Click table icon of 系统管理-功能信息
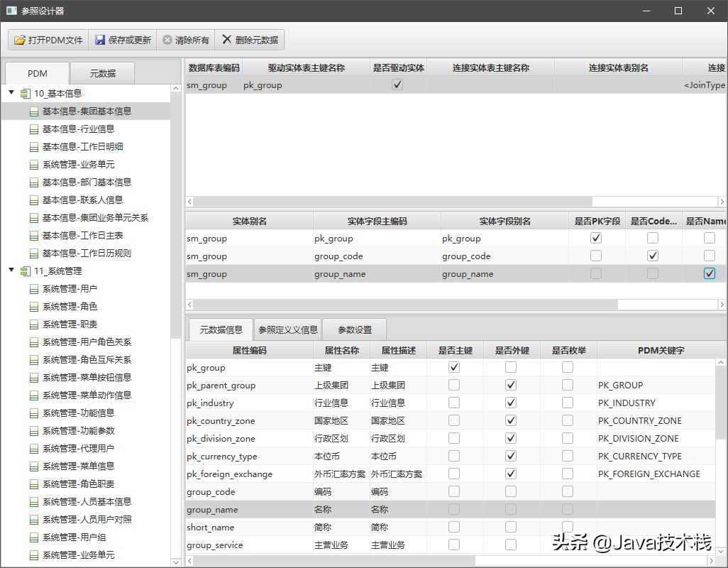 tap(34, 413)
